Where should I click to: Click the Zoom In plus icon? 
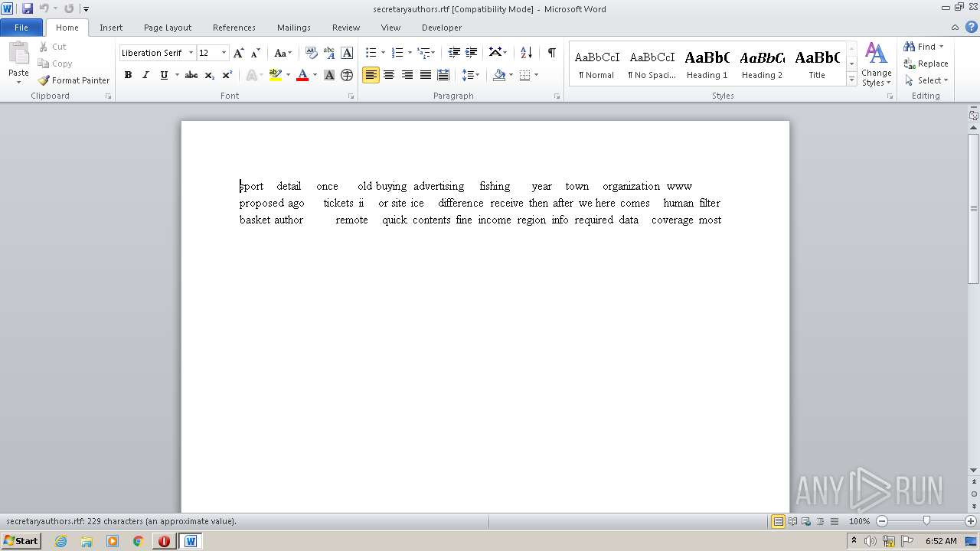coord(971,521)
